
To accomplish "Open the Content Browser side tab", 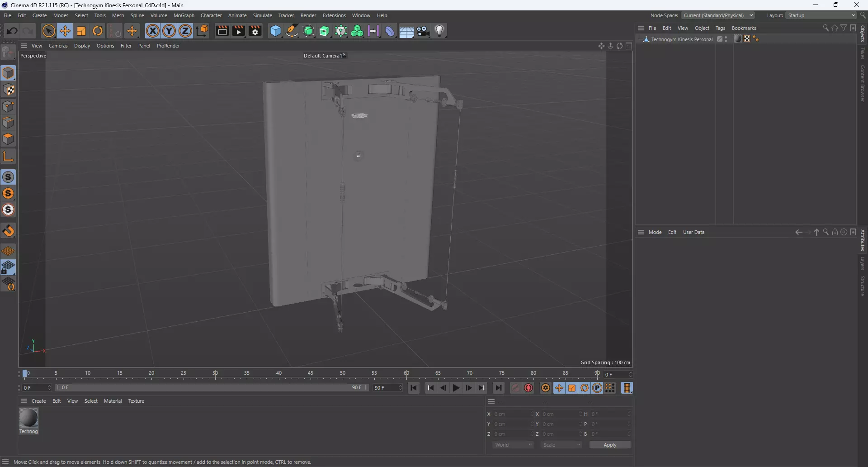I will click(863, 83).
